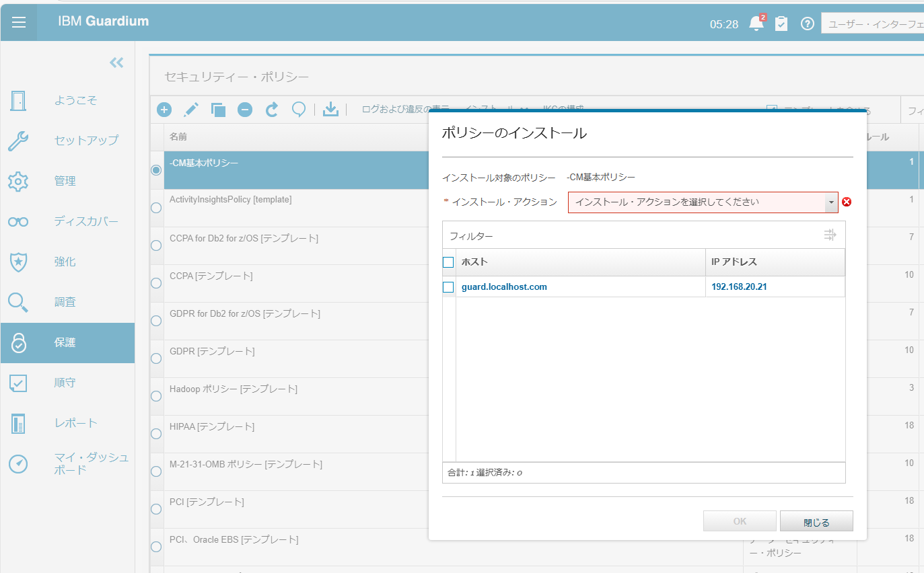Screen dimensions: 924x573
Task: Click the ホスト column header
Action: point(581,262)
